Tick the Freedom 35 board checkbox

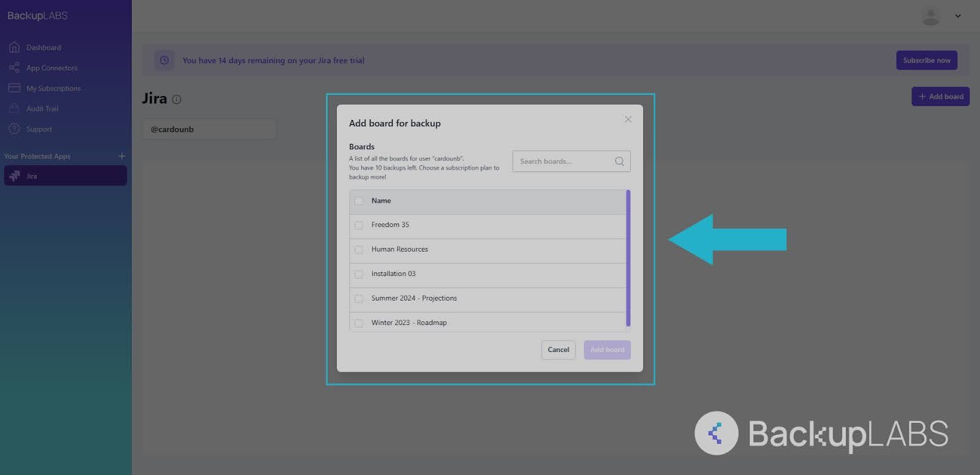[x=359, y=225]
